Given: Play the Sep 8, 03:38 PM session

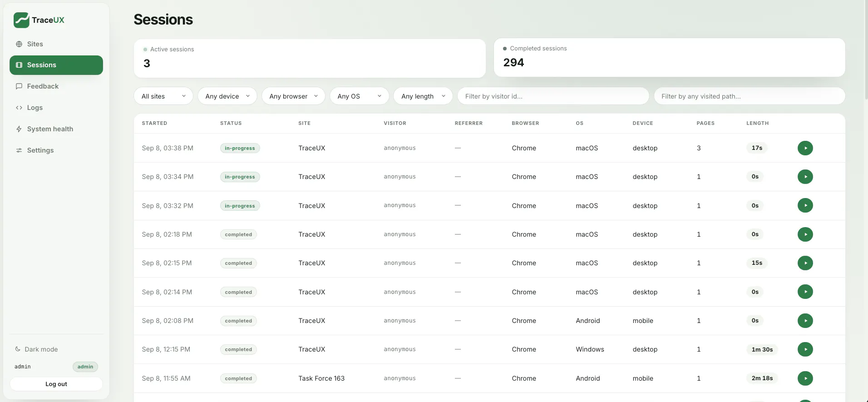Looking at the screenshot, I should pos(805,148).
